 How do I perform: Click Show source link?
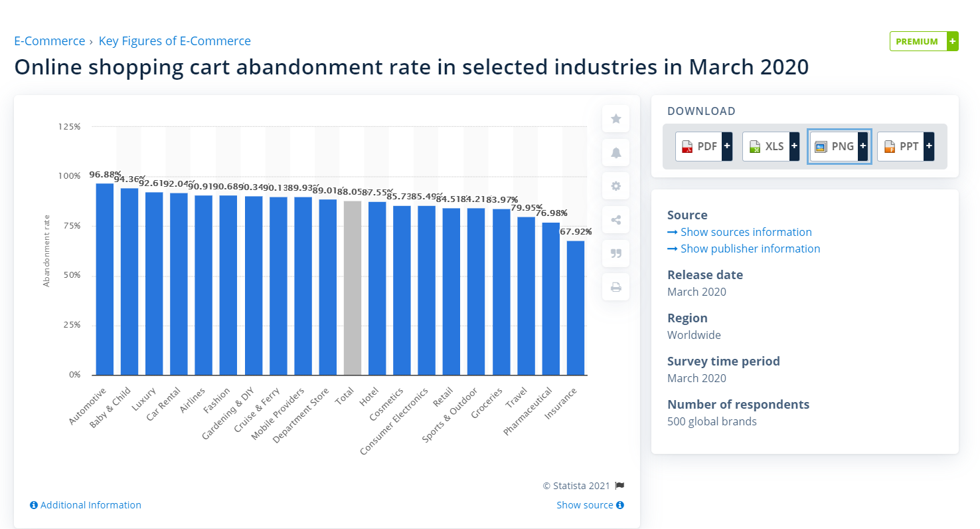[590, 505]
